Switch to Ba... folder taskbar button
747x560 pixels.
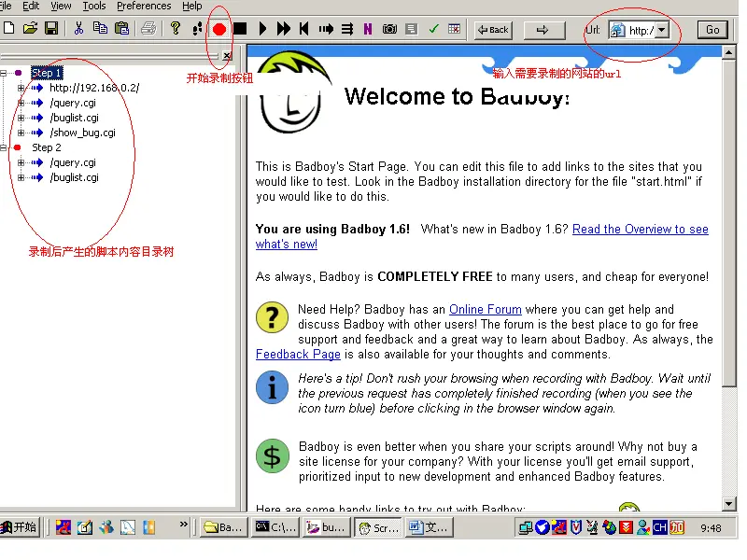pos(223,527)
